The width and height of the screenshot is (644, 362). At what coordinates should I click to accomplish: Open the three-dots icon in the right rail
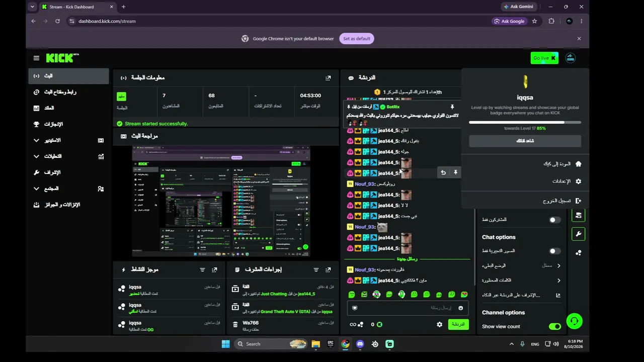coord(578,253)
